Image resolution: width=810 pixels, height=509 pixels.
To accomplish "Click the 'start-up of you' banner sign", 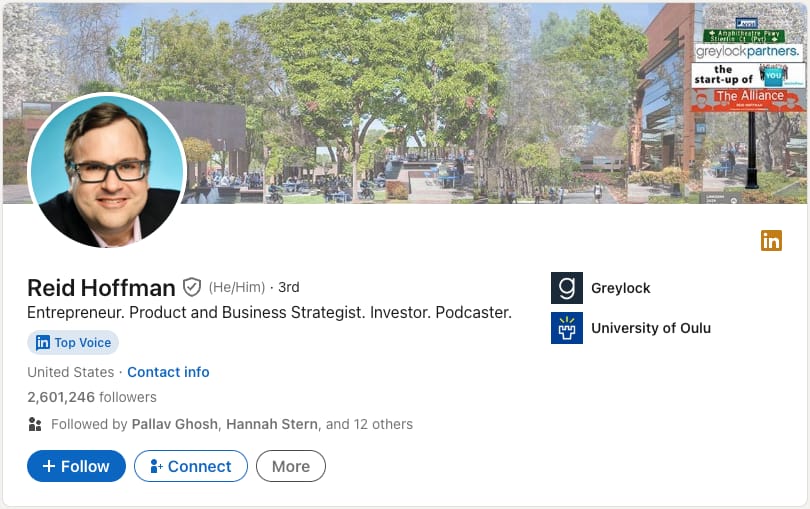I will (x=748, y=75).
